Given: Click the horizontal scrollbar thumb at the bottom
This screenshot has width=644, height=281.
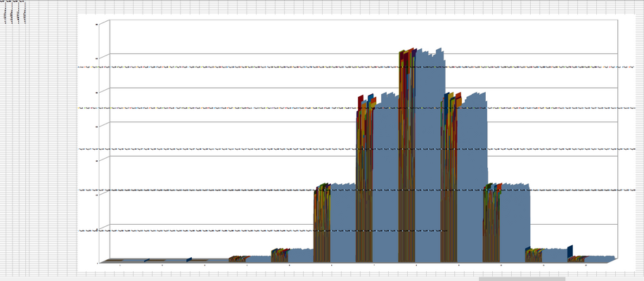Looking at the screenshot, I should coord(522,279).
